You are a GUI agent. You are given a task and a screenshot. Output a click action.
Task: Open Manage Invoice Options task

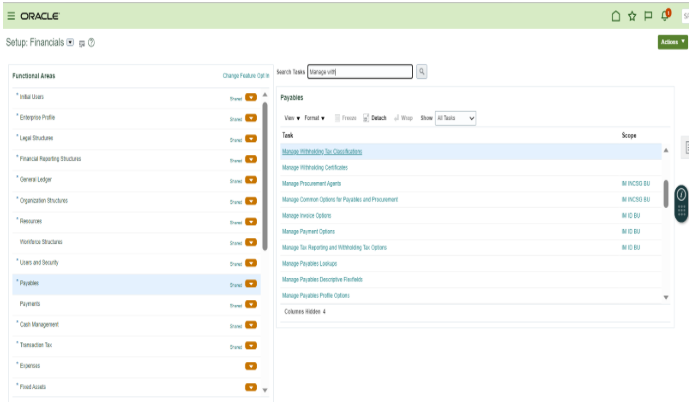point(306,215)
